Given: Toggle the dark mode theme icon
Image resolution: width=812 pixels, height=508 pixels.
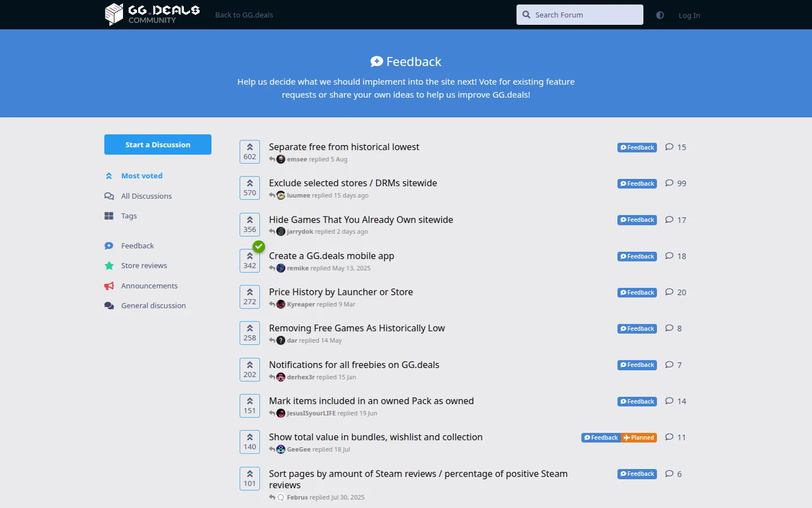Looking at the screenshot, I should click(660, 15).
